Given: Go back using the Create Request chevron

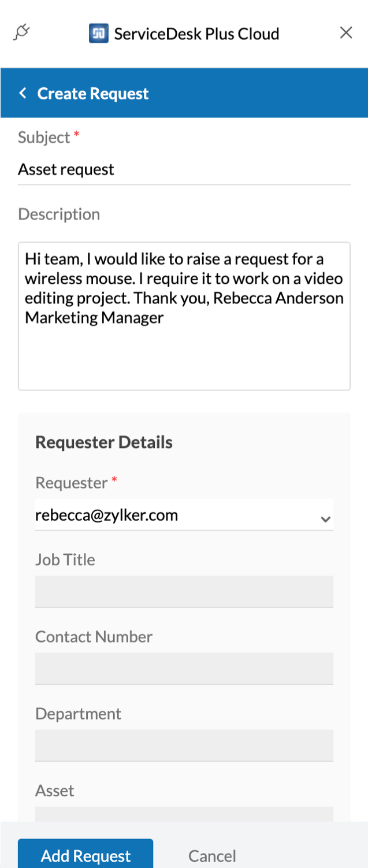Looking at the screenshot, I should 23,93.
